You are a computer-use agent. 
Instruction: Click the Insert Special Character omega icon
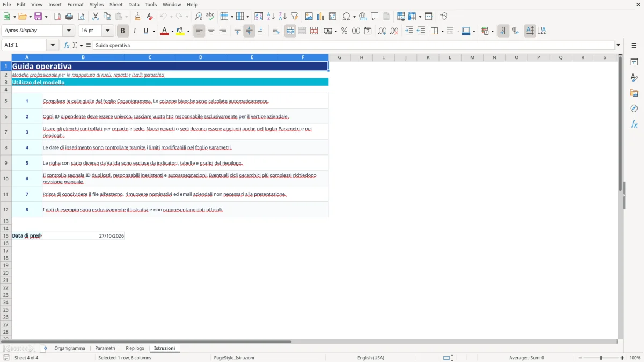click(347, 17)
